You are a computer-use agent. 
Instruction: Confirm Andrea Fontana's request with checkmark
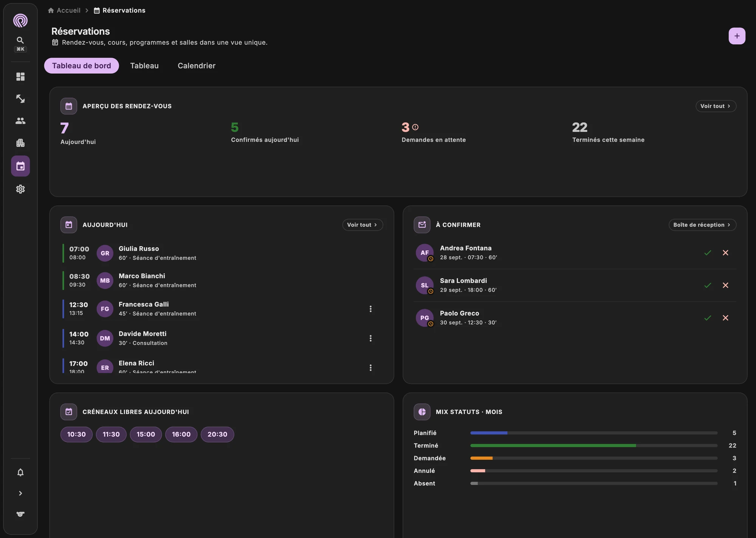coord(708,253)
